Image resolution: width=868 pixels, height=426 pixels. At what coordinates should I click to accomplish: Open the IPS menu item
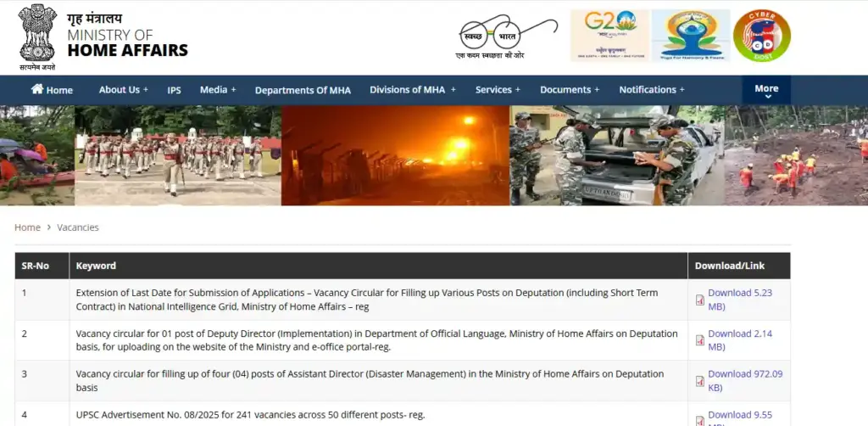click(x=174, y=90)
